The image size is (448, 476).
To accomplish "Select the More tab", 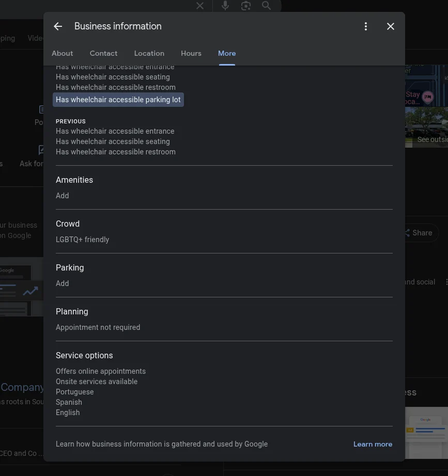I will 227,53.
